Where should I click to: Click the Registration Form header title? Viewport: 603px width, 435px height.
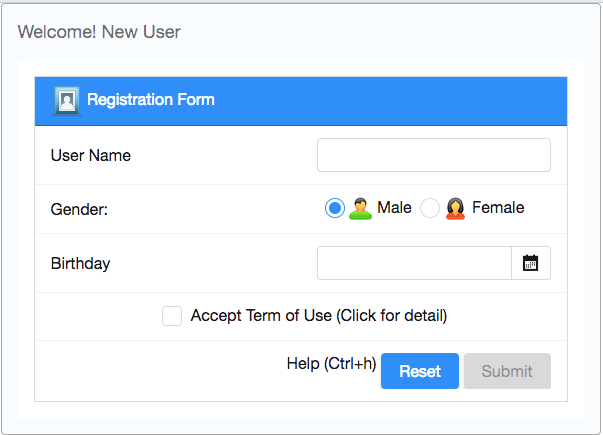[151, 100]
